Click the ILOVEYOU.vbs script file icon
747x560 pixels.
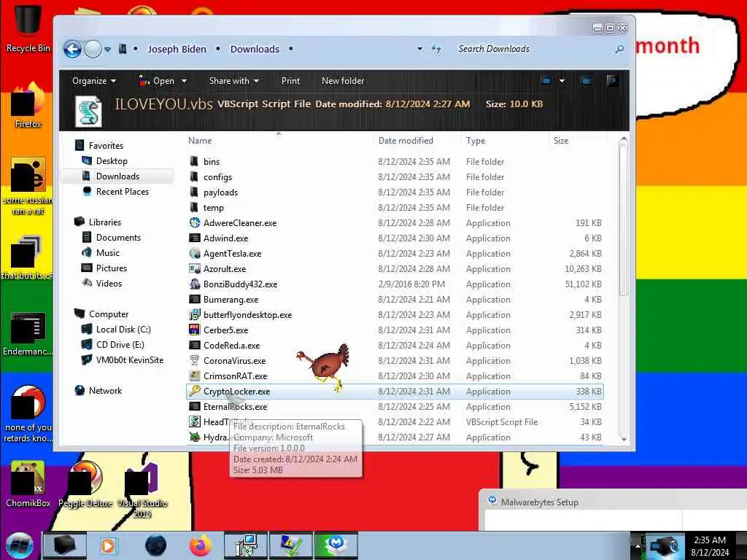(x=88, y=112)
